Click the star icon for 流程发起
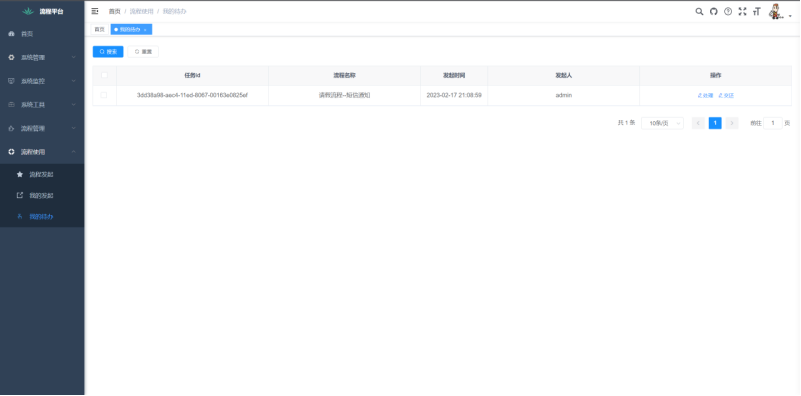 click(20, 174)
